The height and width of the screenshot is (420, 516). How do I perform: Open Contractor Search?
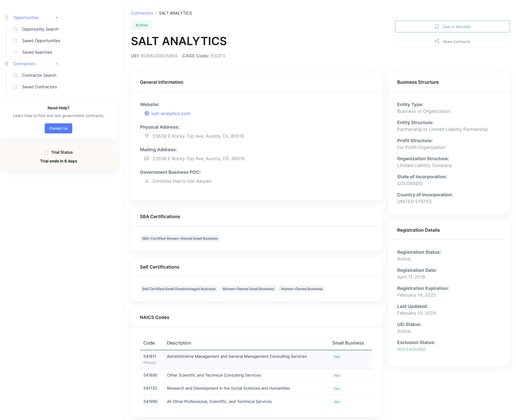39,75
